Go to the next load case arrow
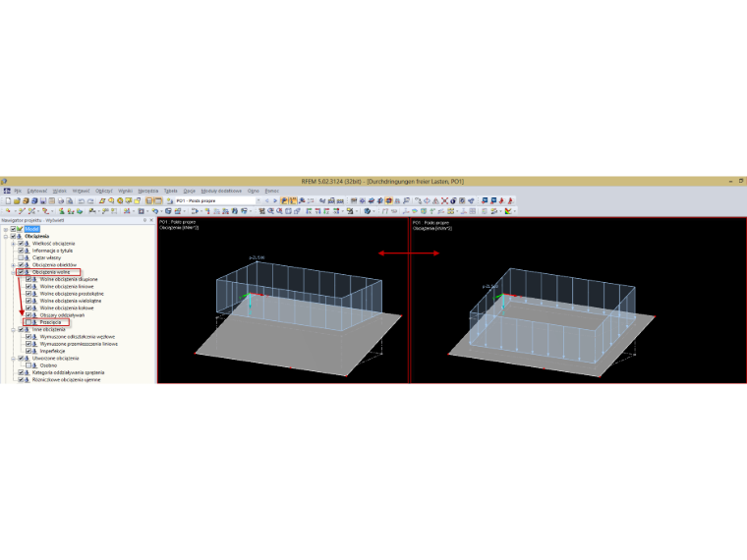The image size is (747, 560). pyautogui.click(x=275, y=201)
